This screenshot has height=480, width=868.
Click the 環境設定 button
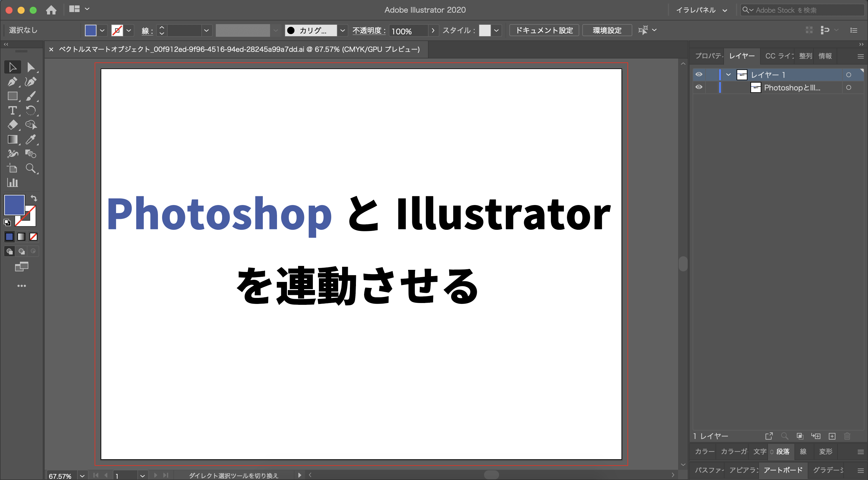tap(607, 30)
